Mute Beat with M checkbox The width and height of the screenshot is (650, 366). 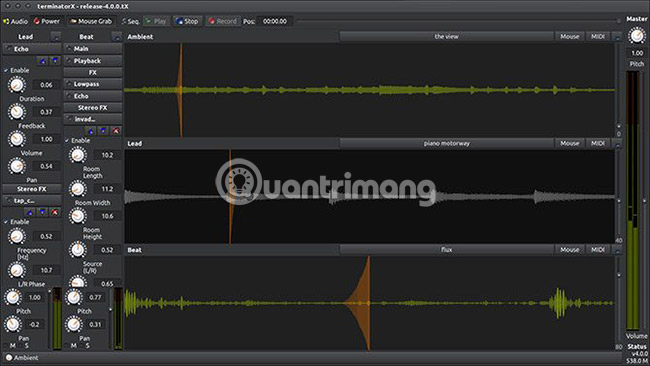(67, 345)
